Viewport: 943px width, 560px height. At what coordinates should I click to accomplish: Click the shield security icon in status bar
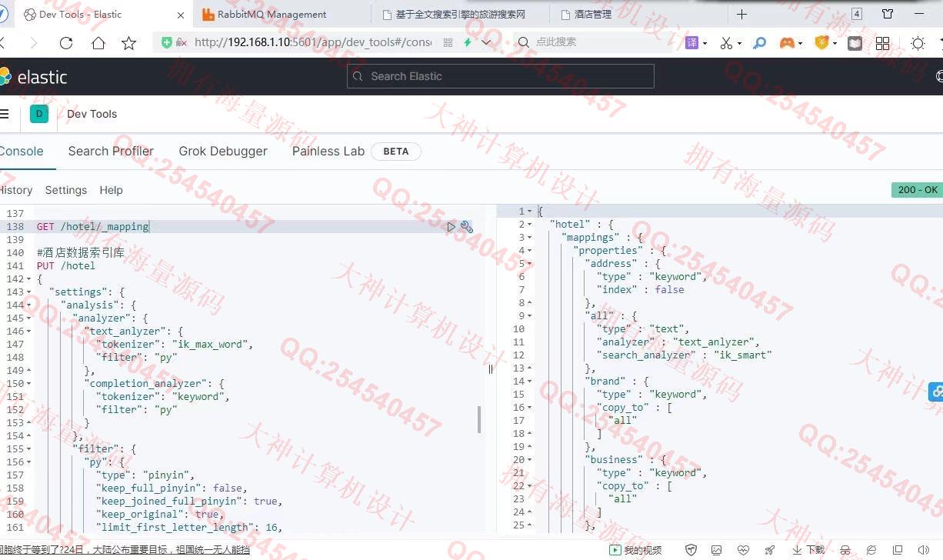click(x=691, y=550)
